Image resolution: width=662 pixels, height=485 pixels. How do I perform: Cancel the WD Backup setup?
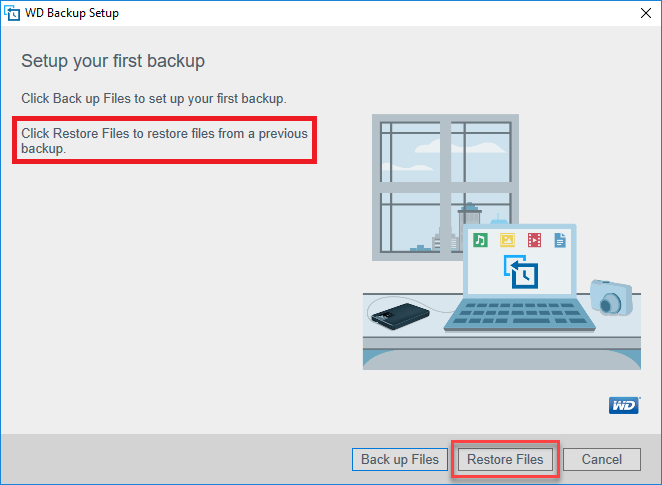(x=602, y=459)
